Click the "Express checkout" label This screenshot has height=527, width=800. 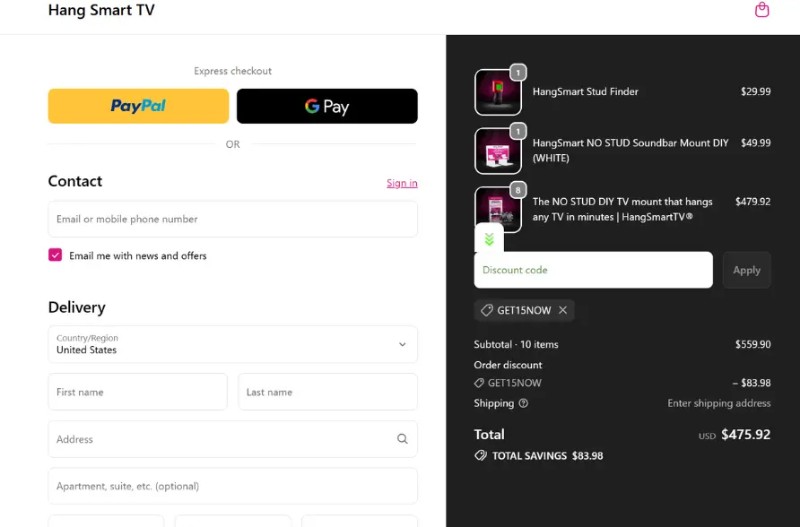[x=233, y=71]
